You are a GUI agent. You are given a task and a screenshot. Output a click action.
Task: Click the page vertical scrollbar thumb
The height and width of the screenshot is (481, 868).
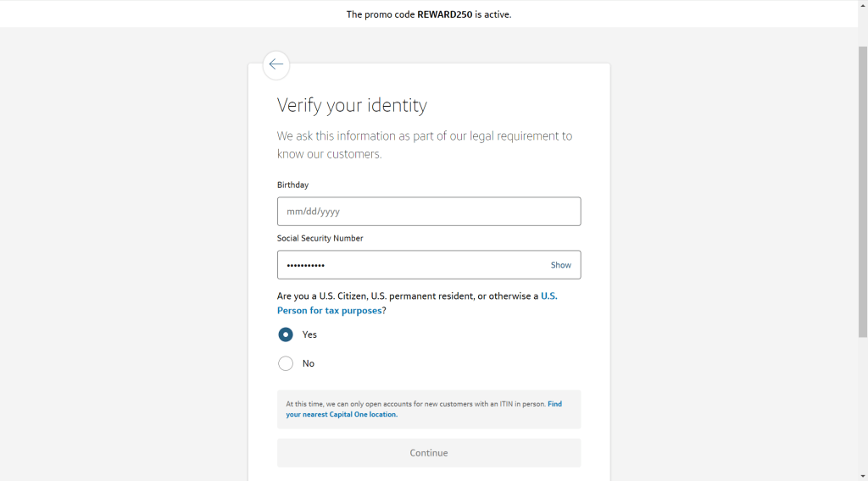tap(863, 191)
